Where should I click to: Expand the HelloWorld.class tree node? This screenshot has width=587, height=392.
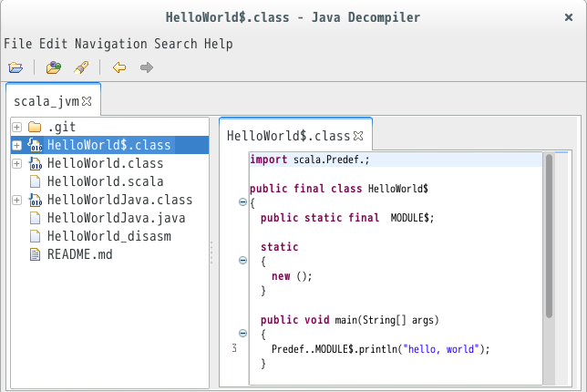pos(16,163)
